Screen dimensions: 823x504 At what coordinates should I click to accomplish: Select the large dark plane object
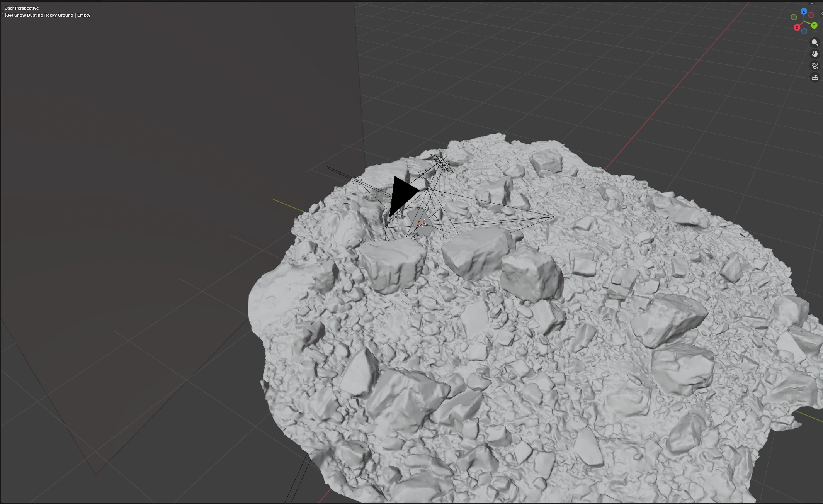tap(174, 154)
